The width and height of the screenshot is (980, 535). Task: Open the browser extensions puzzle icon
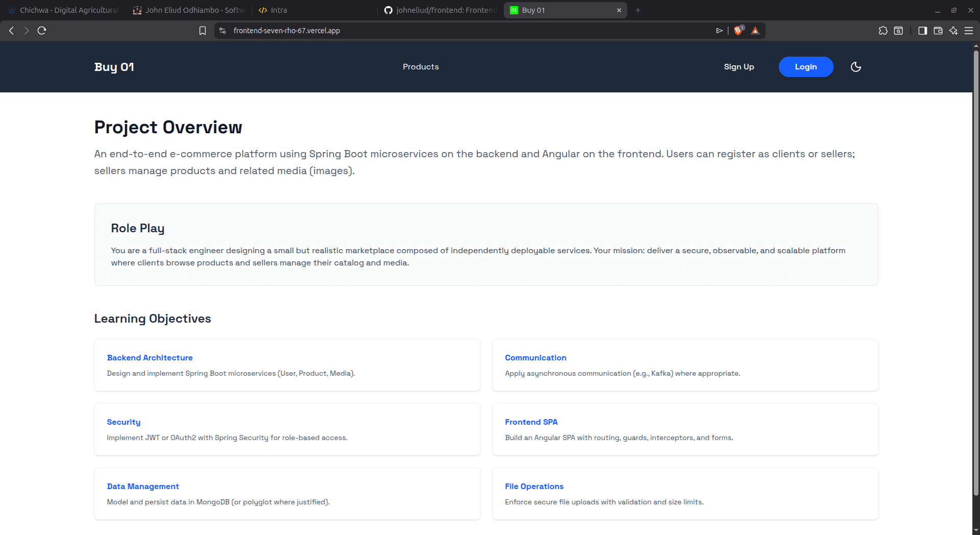click(x=883, y=31)
